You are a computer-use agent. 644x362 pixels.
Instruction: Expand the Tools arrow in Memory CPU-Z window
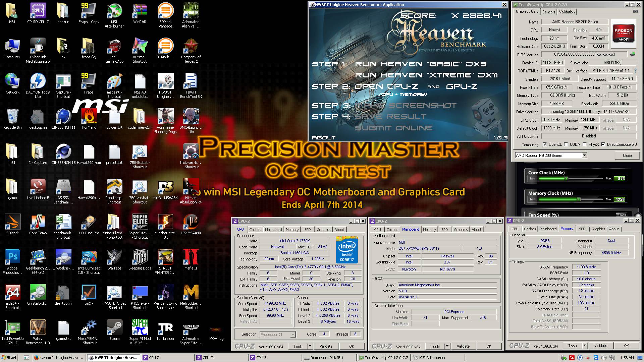tap(585, 346)
